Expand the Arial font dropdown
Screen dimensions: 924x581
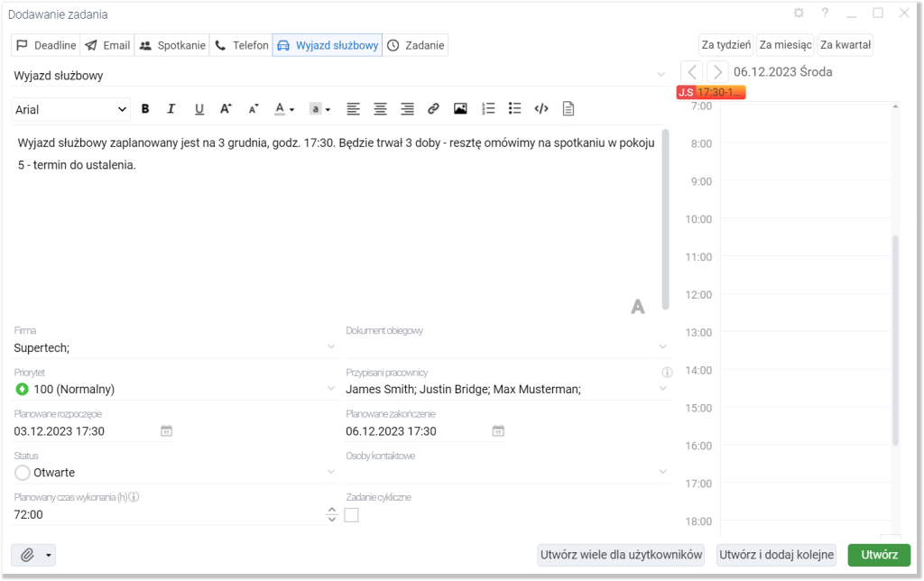71,109
